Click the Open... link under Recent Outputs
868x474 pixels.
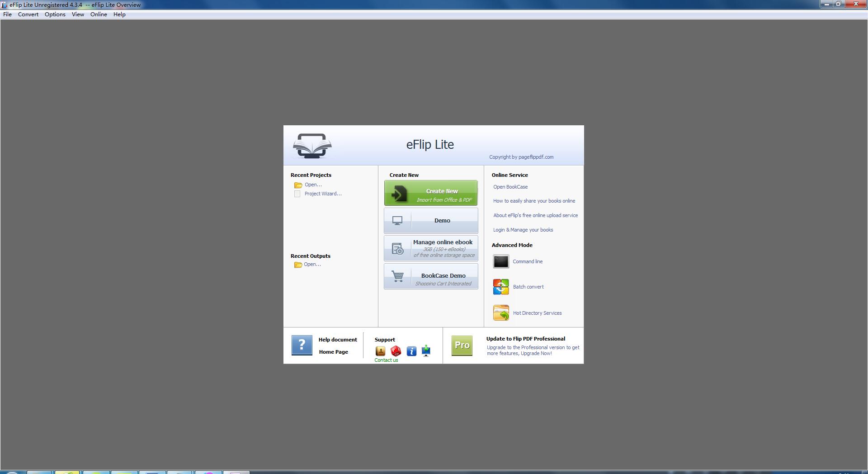point(312,264)
